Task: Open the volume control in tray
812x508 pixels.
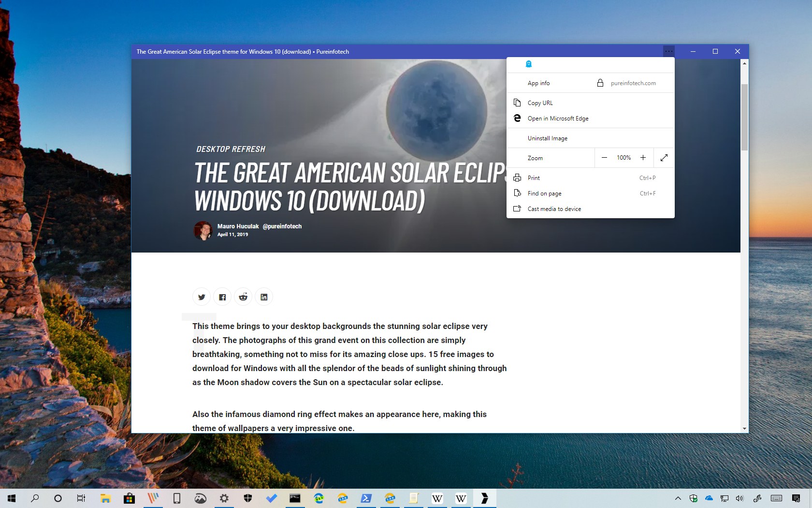Action: coord(739,498)
